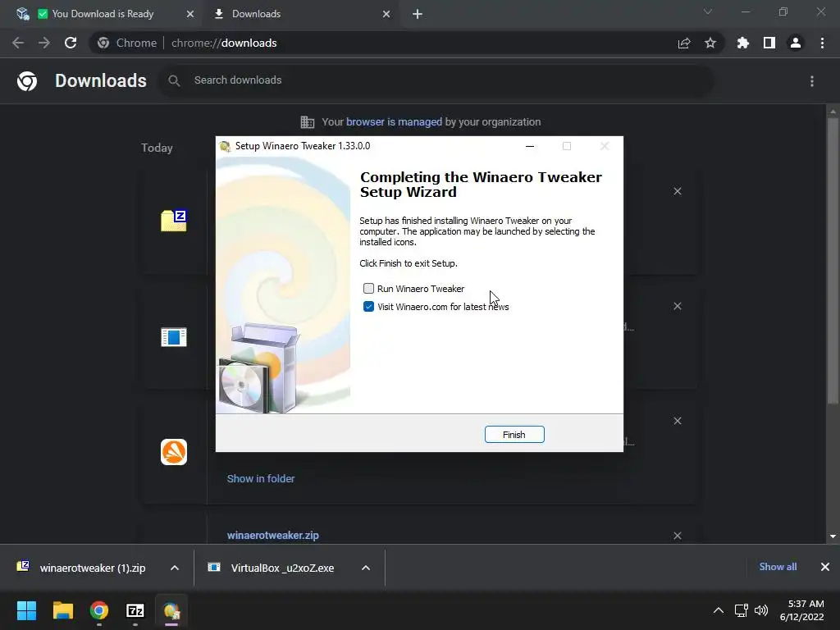Bookmark this page with the star icon
This screenshot has width=840, height=630.
pos(710,43)
